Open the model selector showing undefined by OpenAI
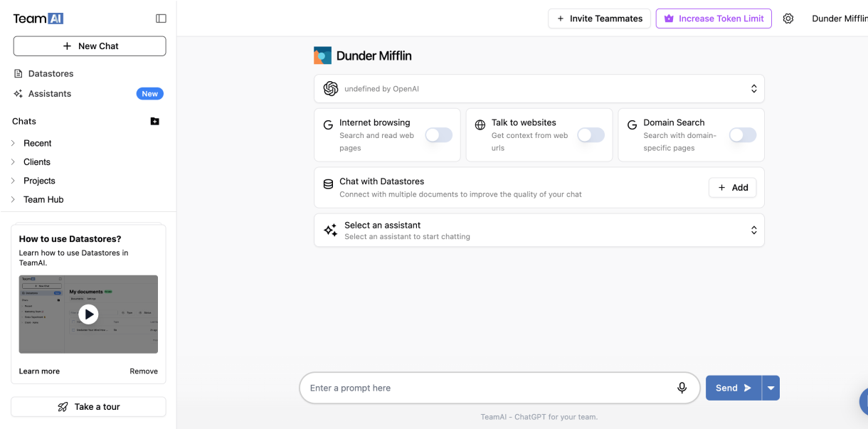 coord(539,88)
